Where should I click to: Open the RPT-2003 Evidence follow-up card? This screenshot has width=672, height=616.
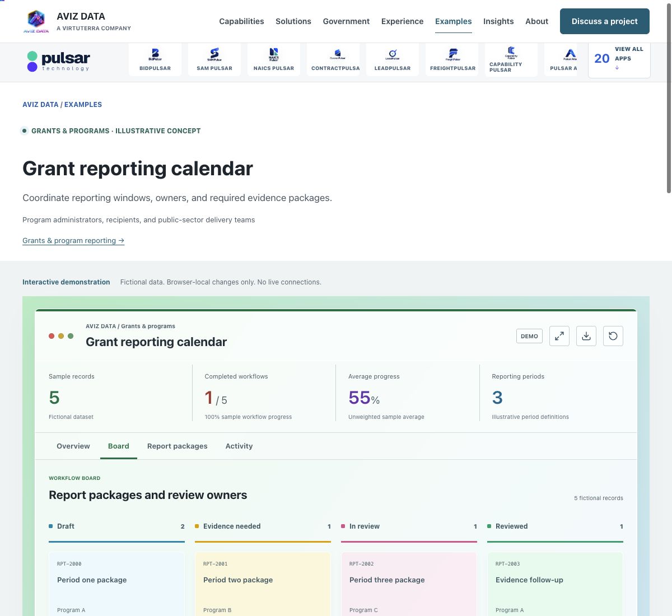click(x=555, y=584)
